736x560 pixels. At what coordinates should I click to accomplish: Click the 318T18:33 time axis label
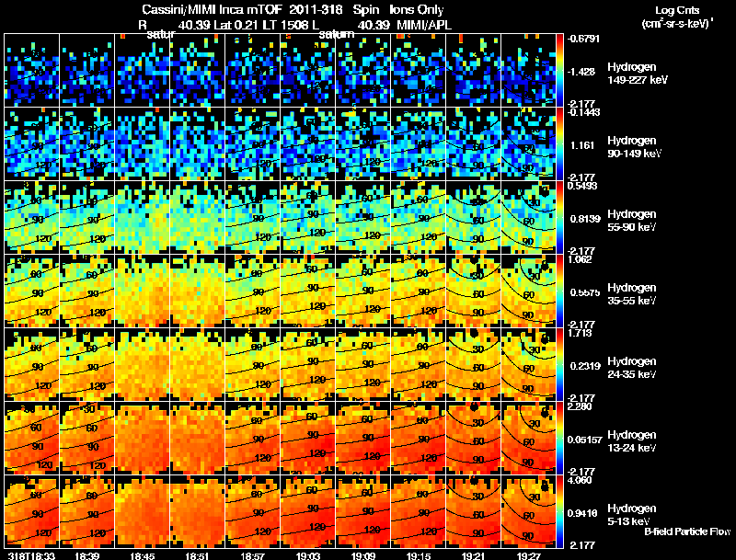tap(29, 554)
